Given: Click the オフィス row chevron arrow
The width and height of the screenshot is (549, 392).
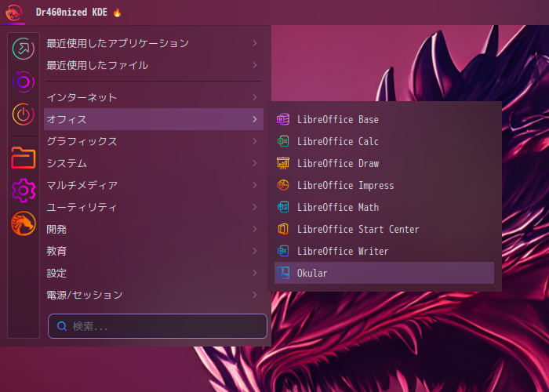Looking at the screenshot, I should tap(255, 119).
